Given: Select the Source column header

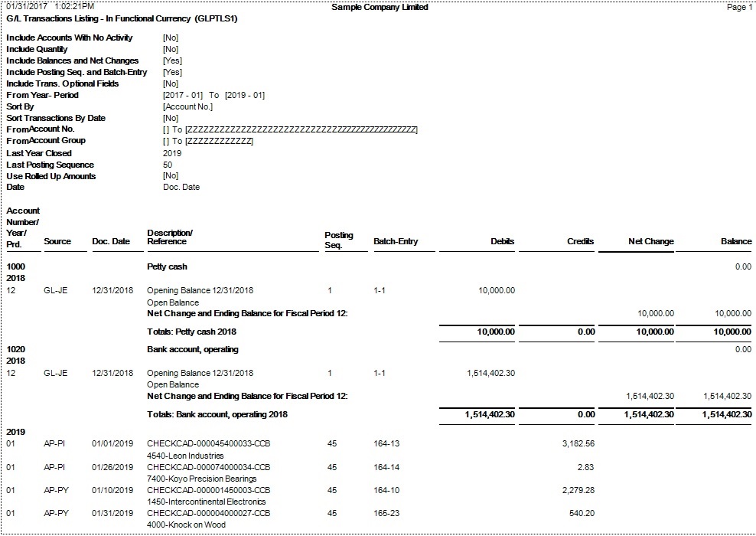Looking at the screenshot, I should pos(57,241).
